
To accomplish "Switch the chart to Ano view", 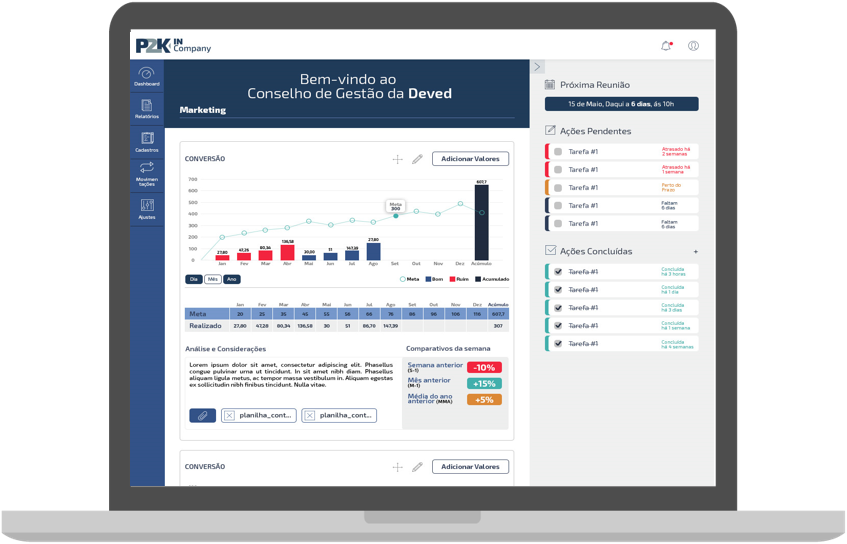I will pos(232,279).
